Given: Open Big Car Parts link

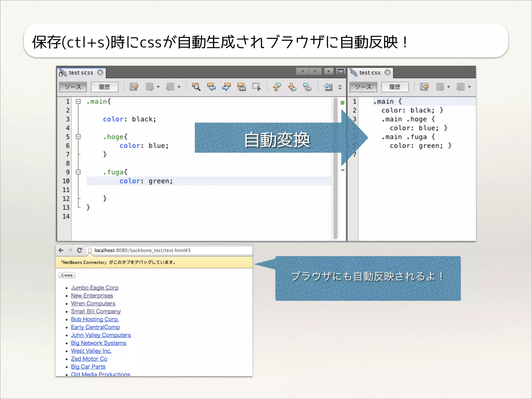Looking at the screenshot, I should [x=88, y=367].
